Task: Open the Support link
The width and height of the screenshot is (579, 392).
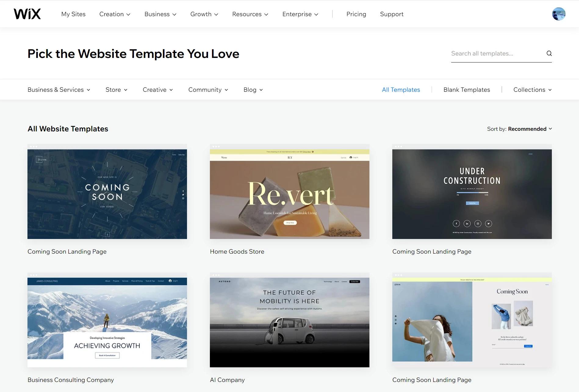Action: point(391,14)
